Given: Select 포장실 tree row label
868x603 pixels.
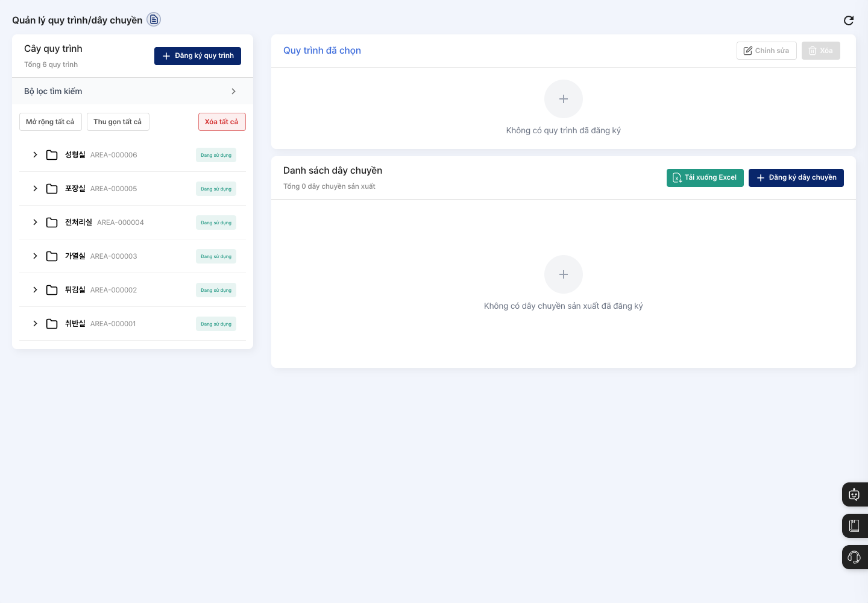Looking at the screenshot, I should [x=75, y=189].
